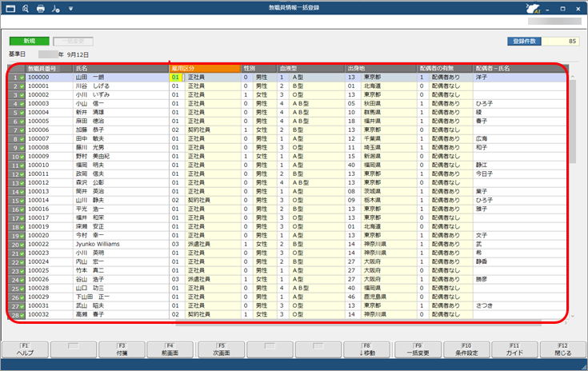Click the green 新規 button
Viewport: 588px width, 371px height.
[x=29, y=41]
